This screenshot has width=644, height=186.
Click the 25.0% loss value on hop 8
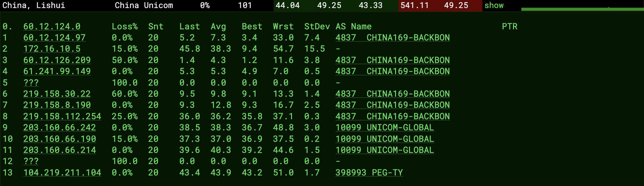125,116
